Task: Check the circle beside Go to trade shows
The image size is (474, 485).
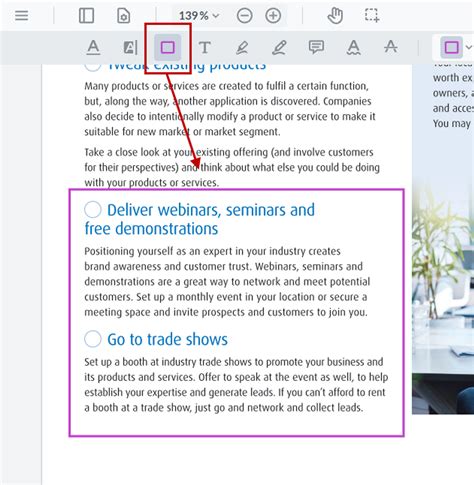Action: pos(93,339)
